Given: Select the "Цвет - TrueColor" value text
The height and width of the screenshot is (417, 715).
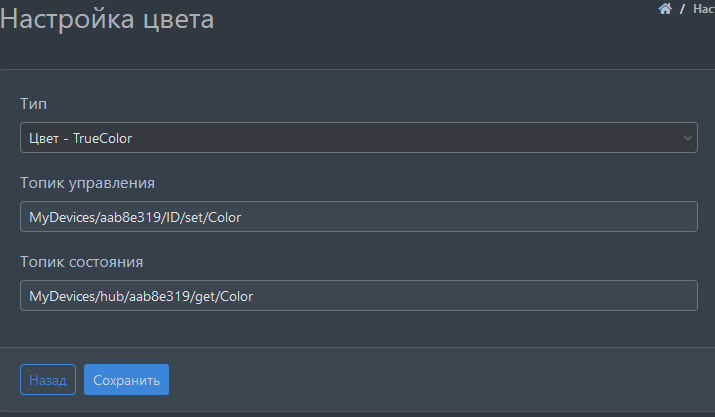Looking at the screenshot, I should click(81, 138).
